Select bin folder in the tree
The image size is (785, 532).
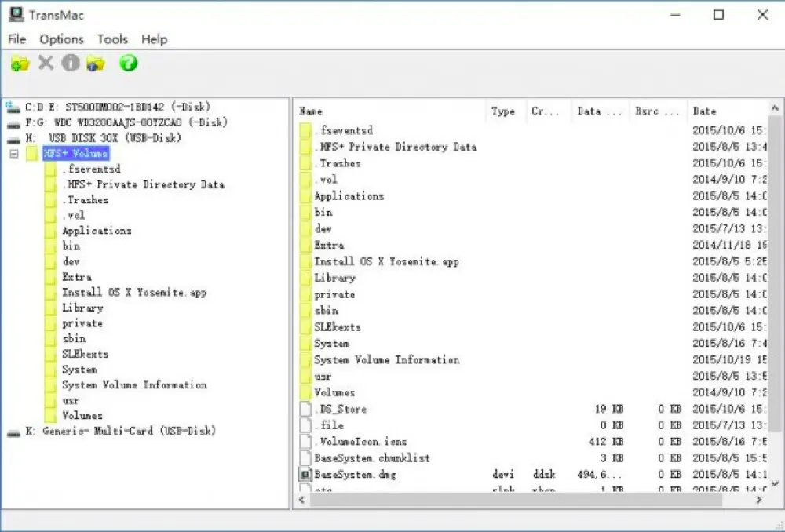pyautogui.click(x=71, y=246)
